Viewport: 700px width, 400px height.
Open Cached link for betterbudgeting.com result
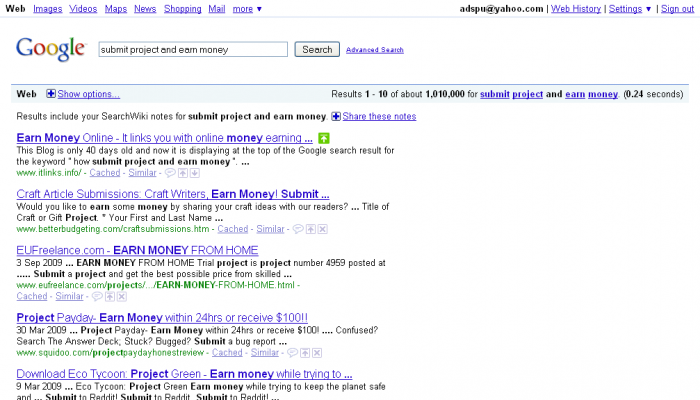pos(233,229)
